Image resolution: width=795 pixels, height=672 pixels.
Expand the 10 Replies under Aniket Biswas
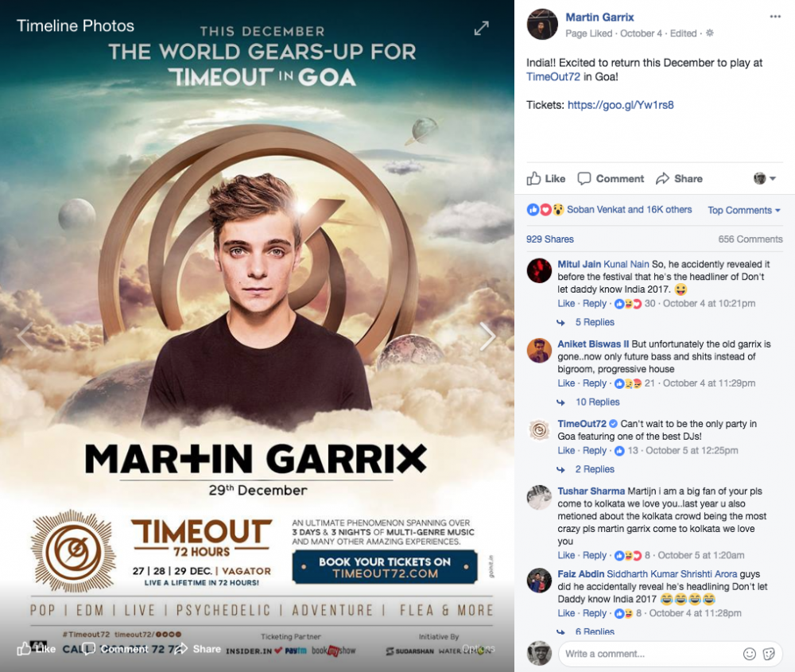[x=597, y=402]
